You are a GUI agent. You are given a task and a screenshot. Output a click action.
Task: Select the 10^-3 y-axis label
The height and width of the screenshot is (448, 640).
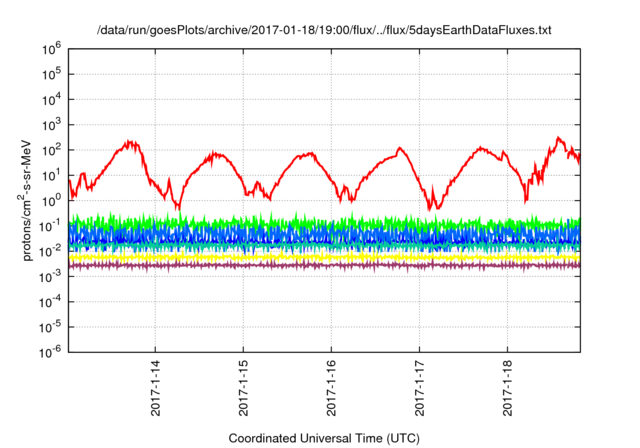51,277
